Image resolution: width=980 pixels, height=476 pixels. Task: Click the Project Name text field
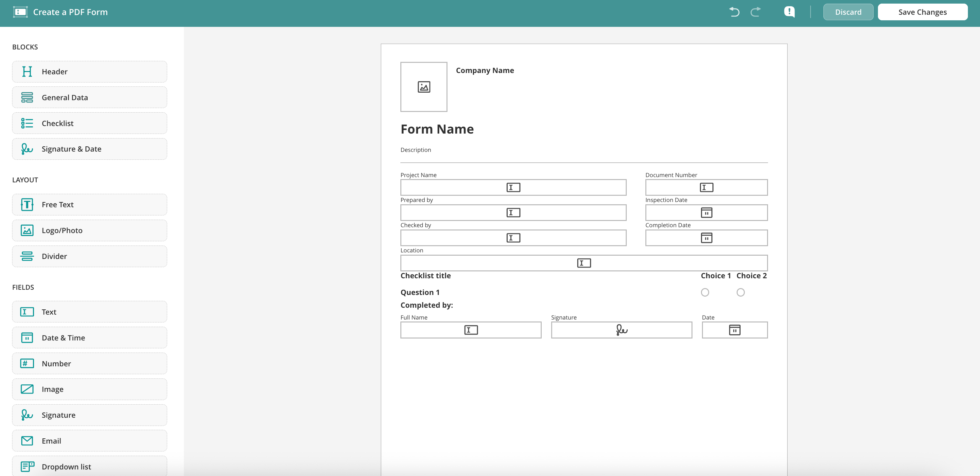(513, 187)
